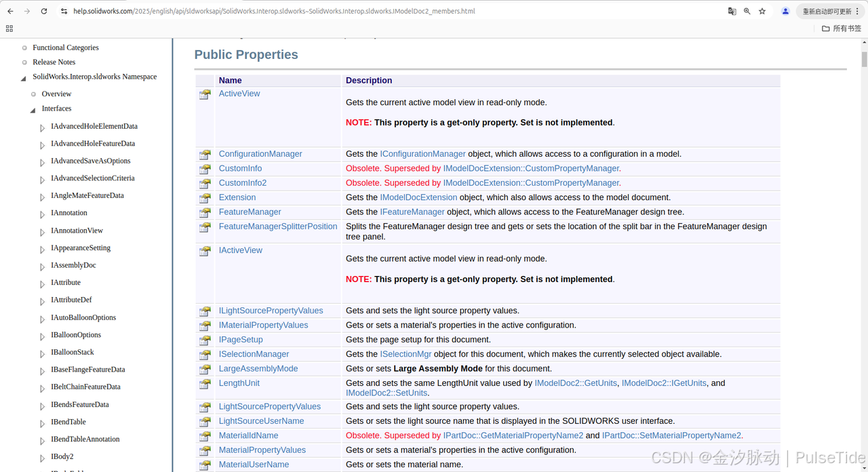The height and width of the screenshot is (472, 868).
Task: Open the IFeatureManager object link
Action: (412, 212)
